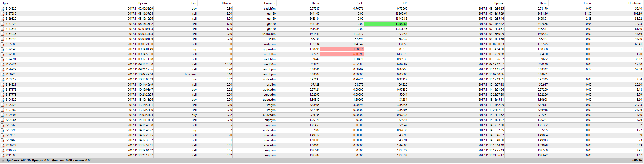Click the order icon for 3154035
Viewport: 644px width, 164px height.
pyautogui.click(x=3, y=34)
